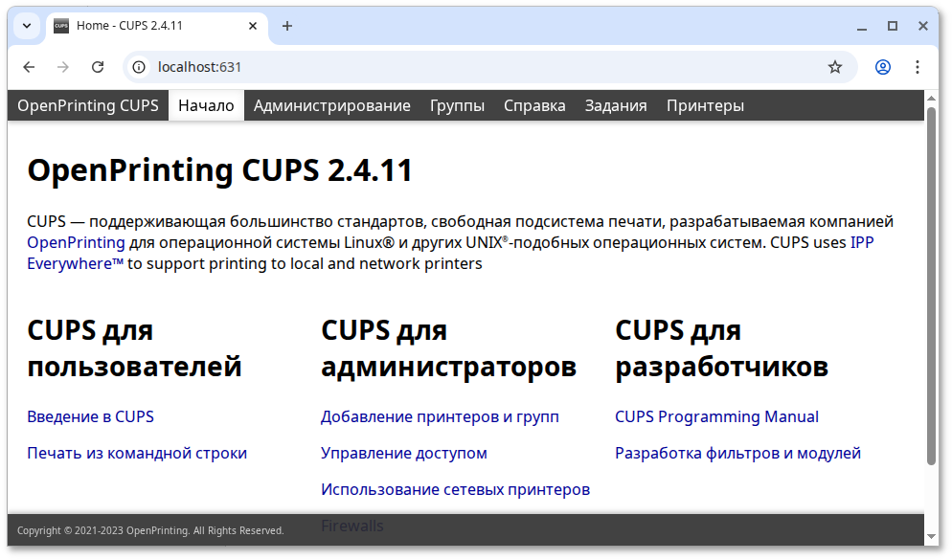The image size is (952, 560).
Task: Select the Home - CUPS 2.4.11 tab
Action: click(x=153, y=26)
